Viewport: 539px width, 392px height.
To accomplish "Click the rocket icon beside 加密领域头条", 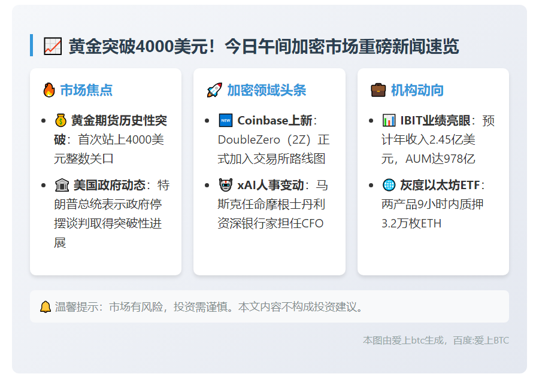I will (x=214, y=90).
